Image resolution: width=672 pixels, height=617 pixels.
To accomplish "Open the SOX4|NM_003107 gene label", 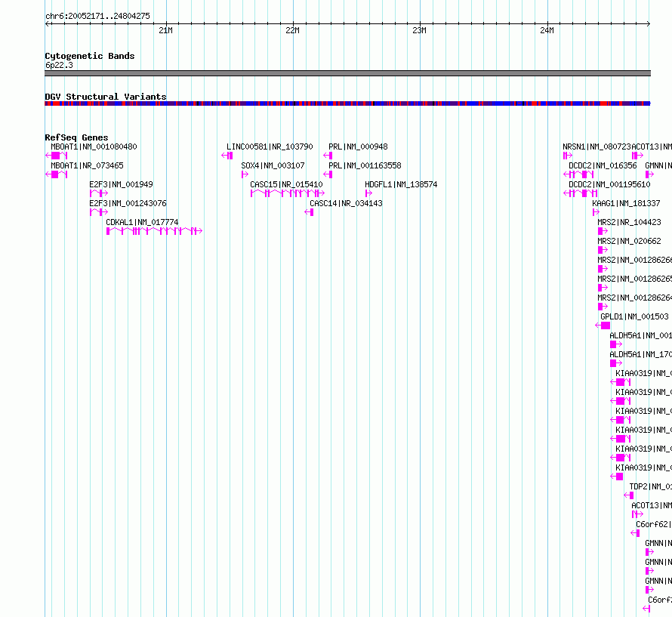I will pos(273,165).
